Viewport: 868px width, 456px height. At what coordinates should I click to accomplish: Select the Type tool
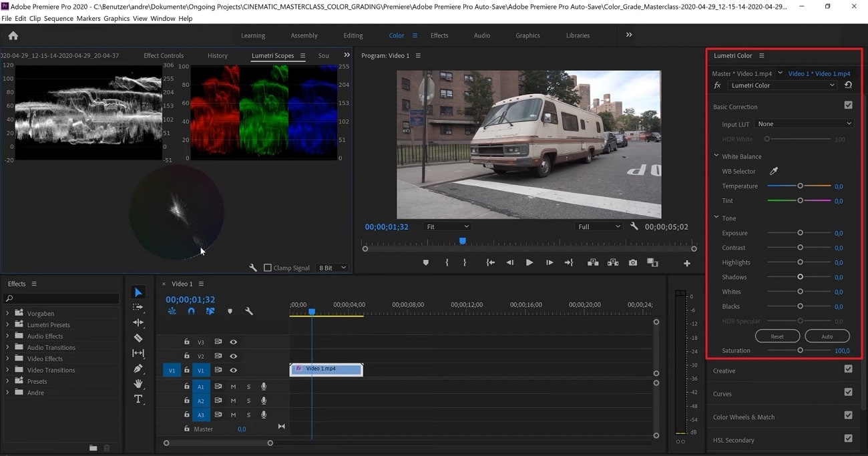tap(138, 399)
